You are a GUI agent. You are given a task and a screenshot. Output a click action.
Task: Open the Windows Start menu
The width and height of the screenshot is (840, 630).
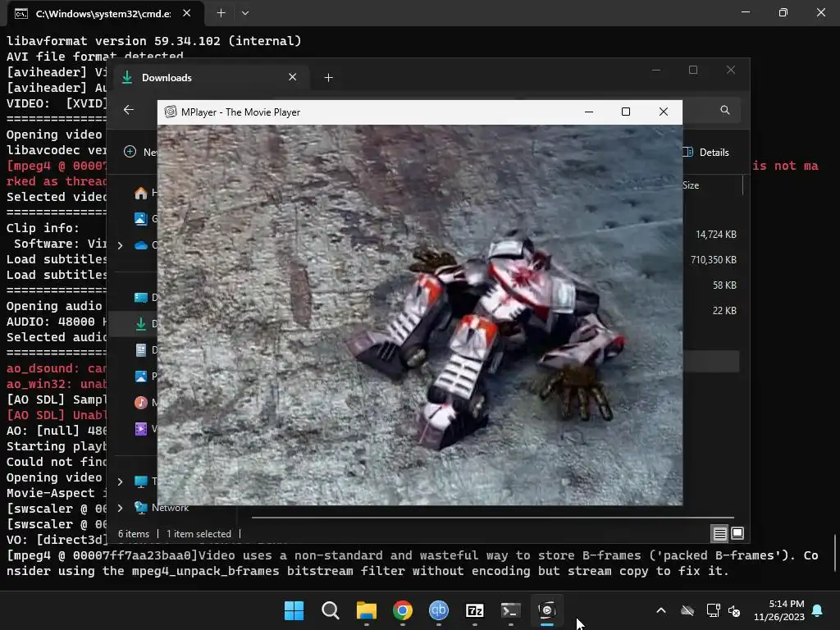[294, 610]
